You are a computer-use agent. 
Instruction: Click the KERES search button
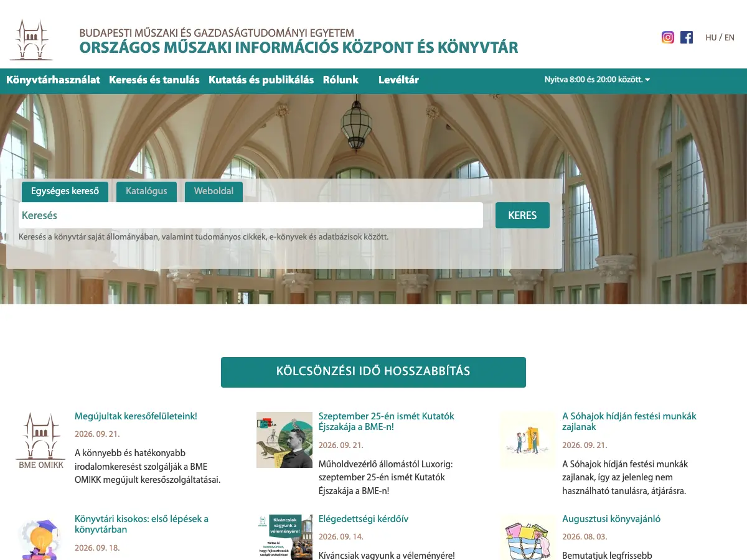coord(522,215)
